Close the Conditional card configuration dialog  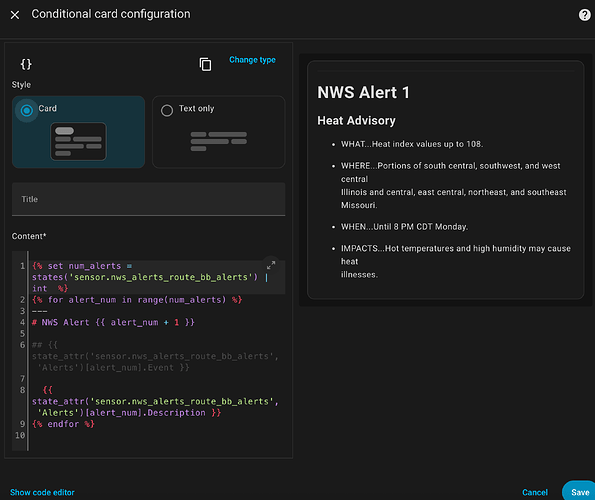(15, 15)
